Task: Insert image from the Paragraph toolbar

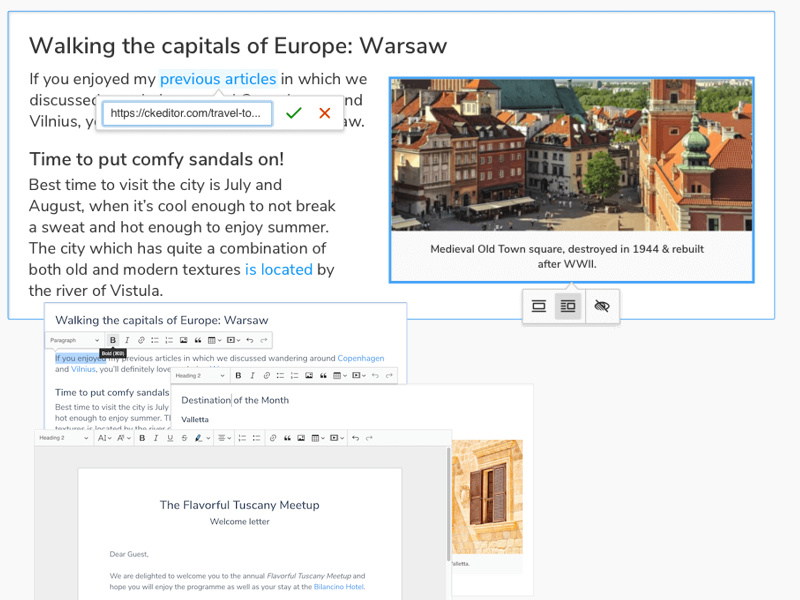Action: (184, 340)
